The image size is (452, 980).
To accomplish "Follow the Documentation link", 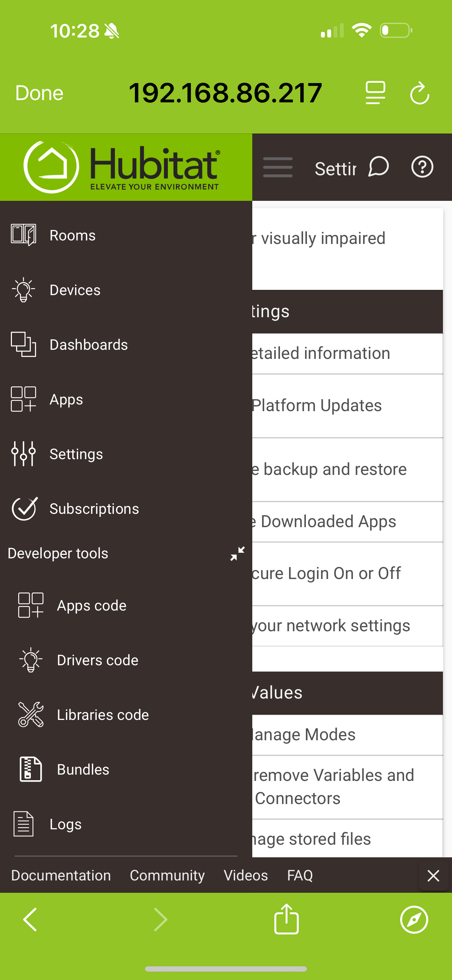I will pos(61,876).
